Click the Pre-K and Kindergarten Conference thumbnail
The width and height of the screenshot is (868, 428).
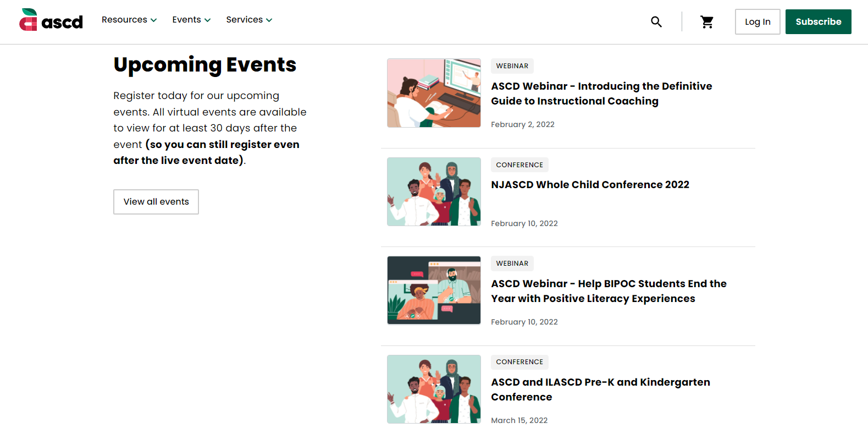pyautogui.click(x=434, y=389)
